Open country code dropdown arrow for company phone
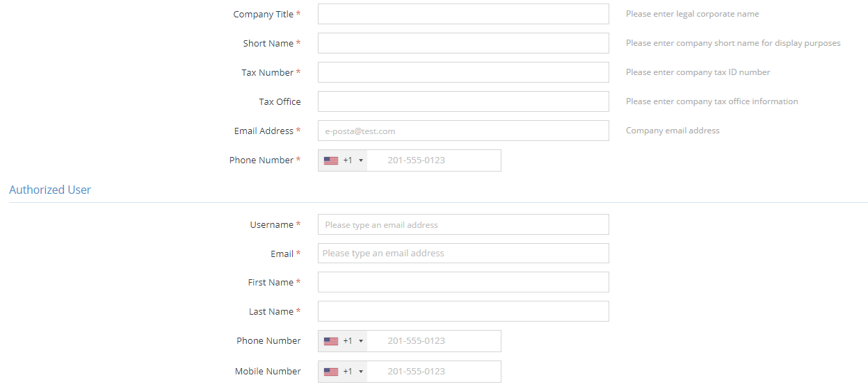 361,160
